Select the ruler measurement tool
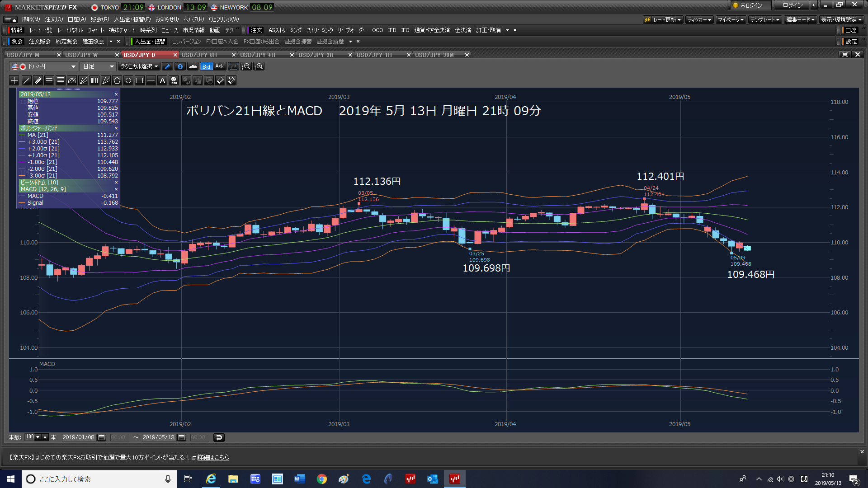868x488 pixels. (x=38, y=81)
